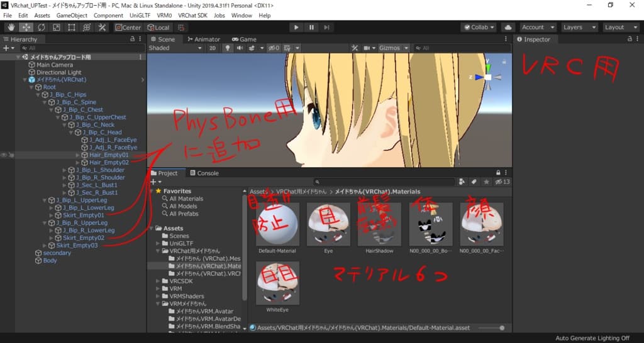Click the Play button

point(296,28)
